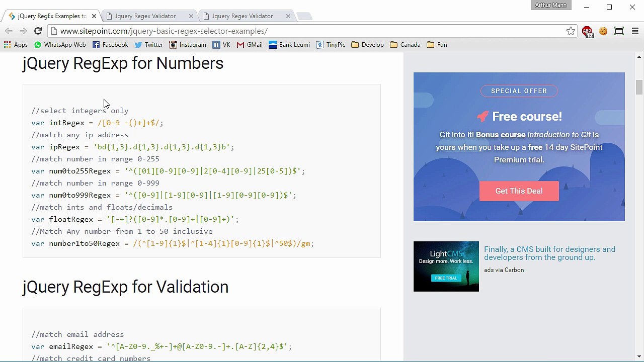
Task: Click the '//match email address' comment
Action: point(77,334)
